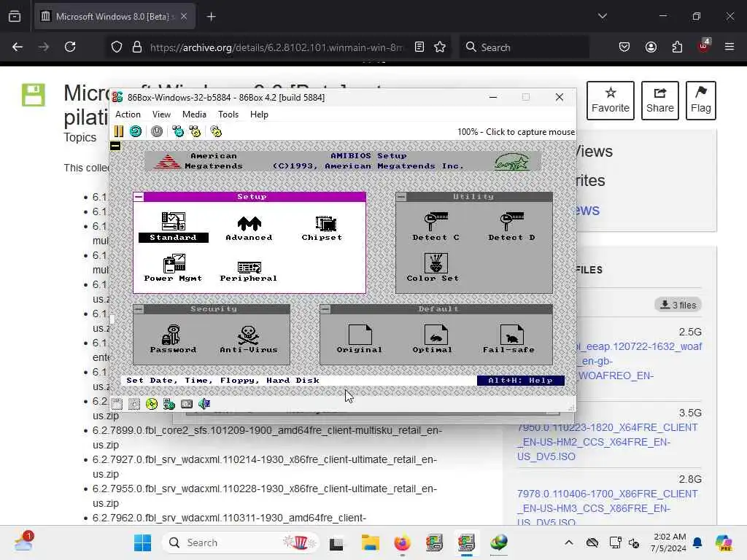The width and height of the screenshot is (747, 560).
Task: Bookmark this page with the star icon
Action: coord(440,47)
